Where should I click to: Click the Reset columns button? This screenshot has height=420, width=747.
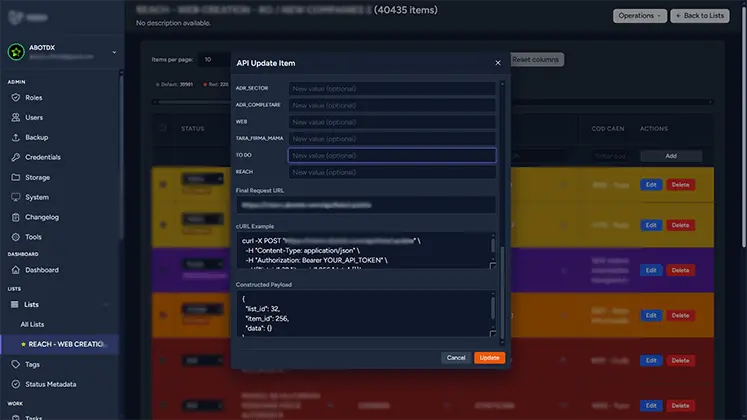(535, 60)
